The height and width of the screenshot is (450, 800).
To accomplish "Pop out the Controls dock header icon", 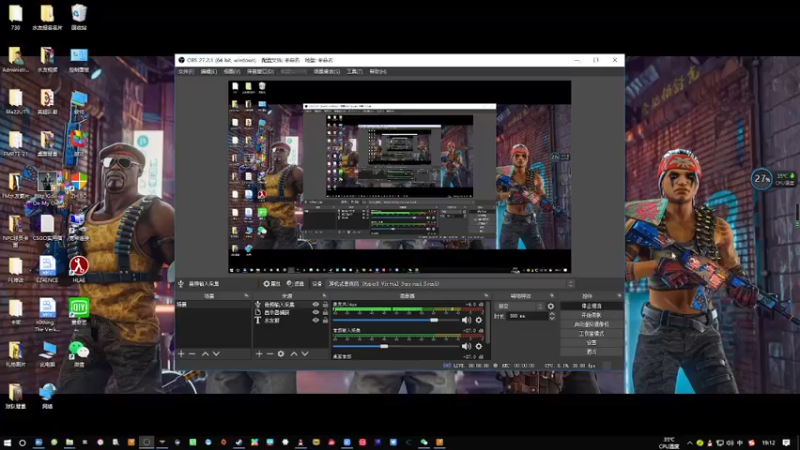I will tap(619, 296).
